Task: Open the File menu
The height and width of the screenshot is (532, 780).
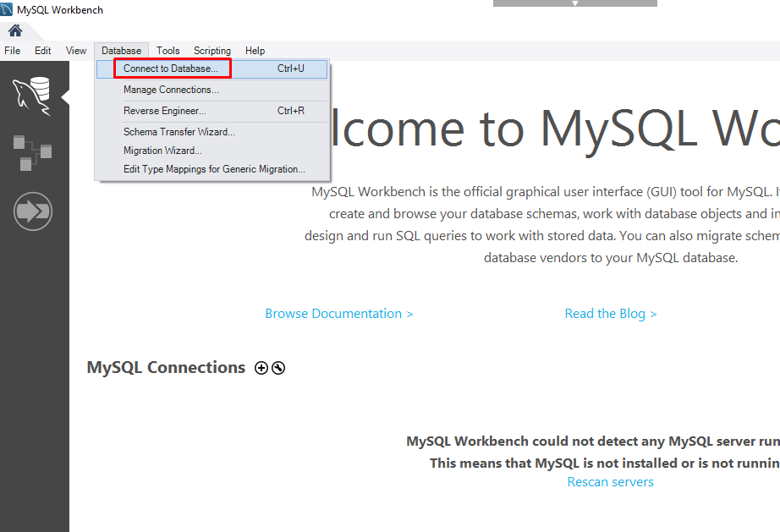Action: pyautogui.click(x=13, y=51)
